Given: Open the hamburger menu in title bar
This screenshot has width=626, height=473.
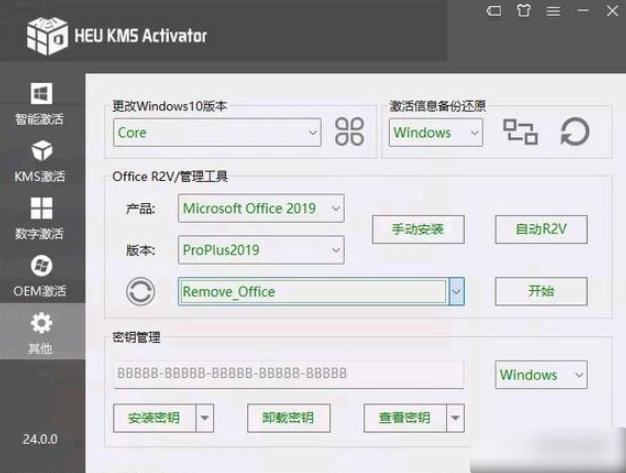Looking at the screenshot, I should coord(553,11).
